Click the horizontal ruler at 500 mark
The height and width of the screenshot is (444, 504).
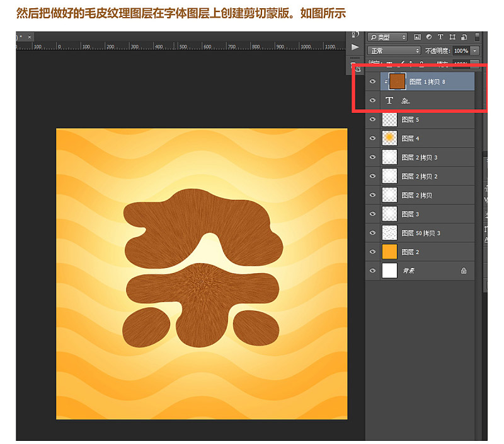coord(183,47)
